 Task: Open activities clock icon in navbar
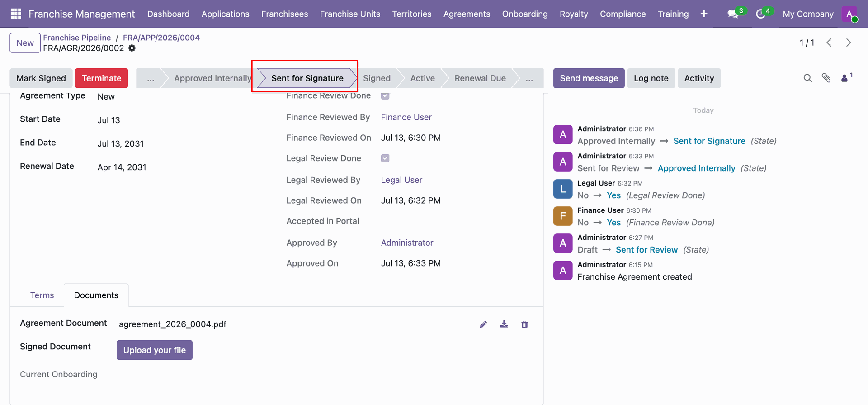pyautogui.click(x=760, y=14)
